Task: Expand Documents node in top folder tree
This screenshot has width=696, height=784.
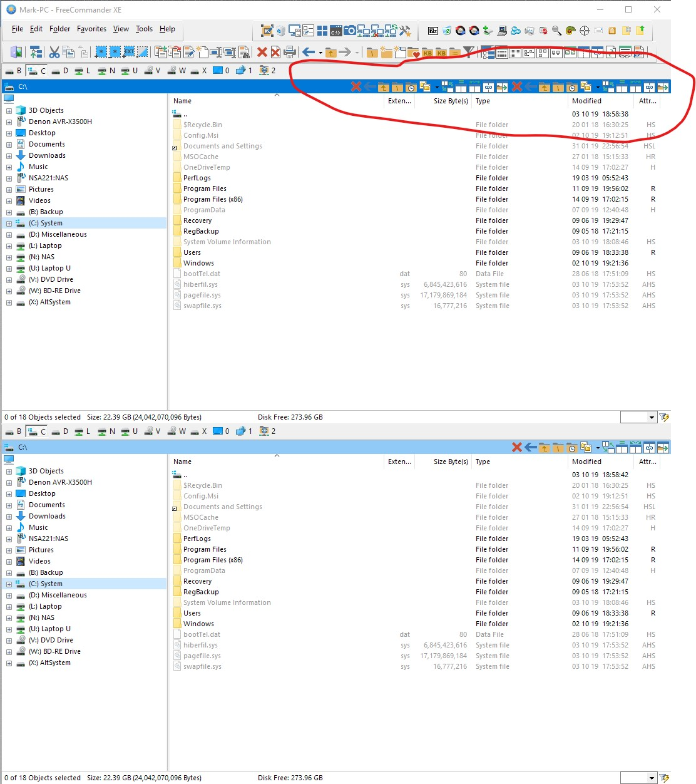Action: [x=9, y=145]
